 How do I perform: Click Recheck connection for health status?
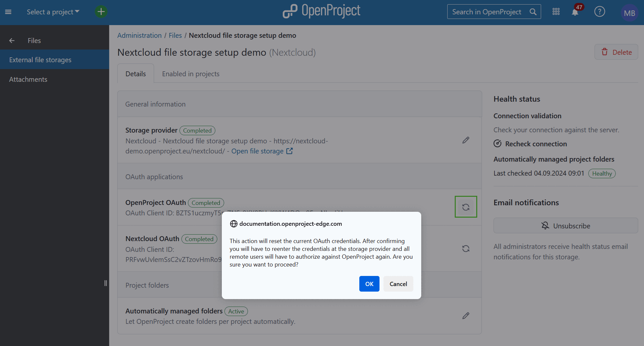[x=535, y=144]
